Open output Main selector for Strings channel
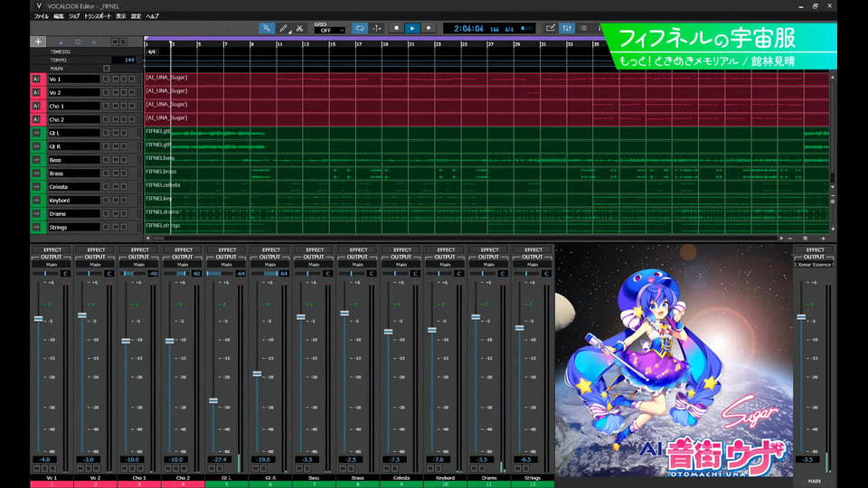Image resolution: width=868 pixels, height=488 pixels. pos(533,265)
